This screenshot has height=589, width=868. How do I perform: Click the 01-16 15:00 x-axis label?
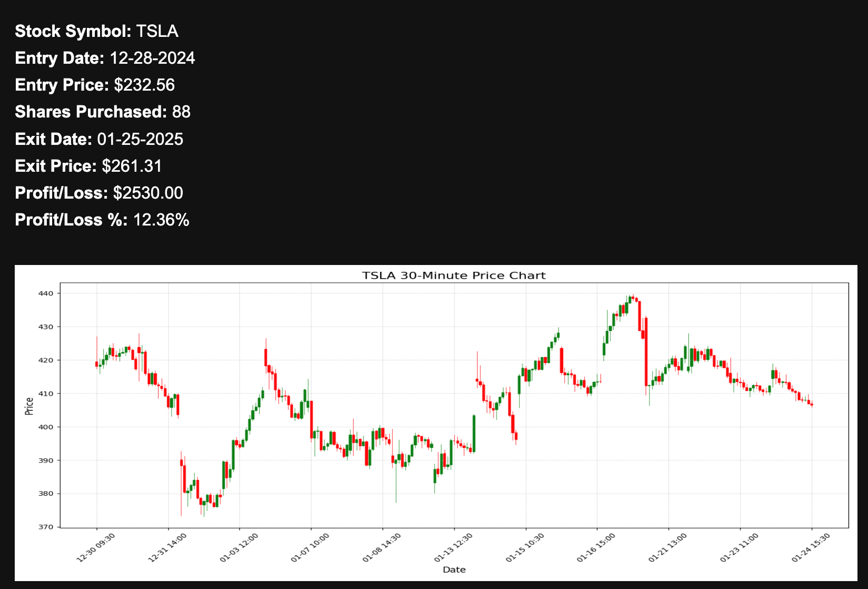596,547
